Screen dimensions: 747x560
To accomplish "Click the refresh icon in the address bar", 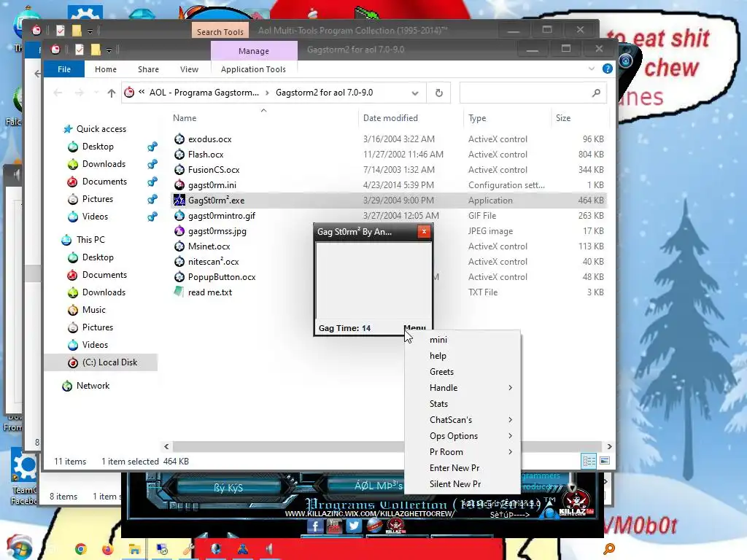I will 438,93.
